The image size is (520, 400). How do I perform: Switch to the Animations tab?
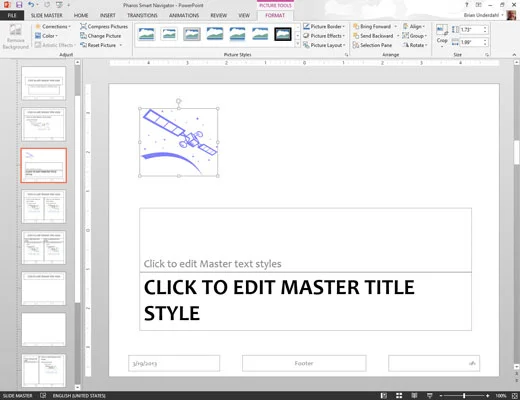coord(184,15)
